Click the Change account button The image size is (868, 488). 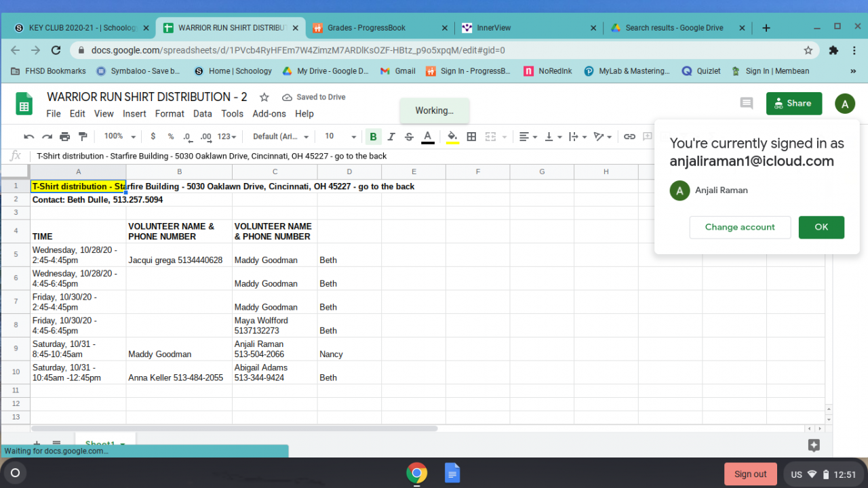coord(740,227)
